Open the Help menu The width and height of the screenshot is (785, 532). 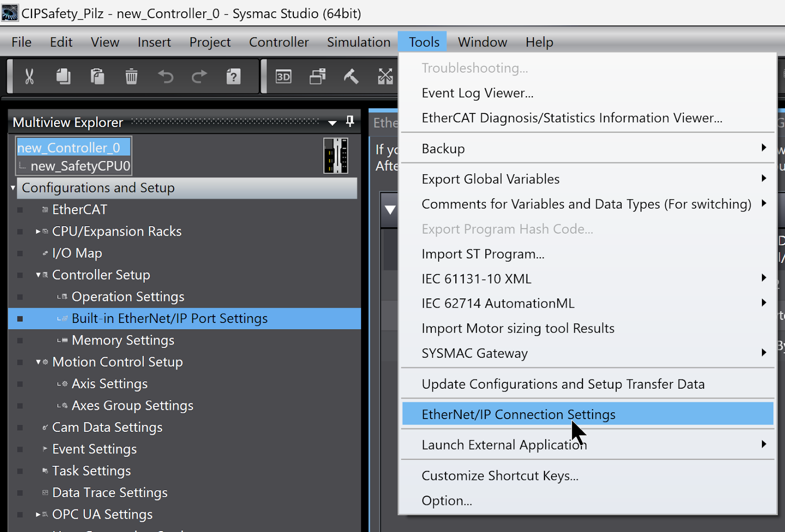(539, 42)
